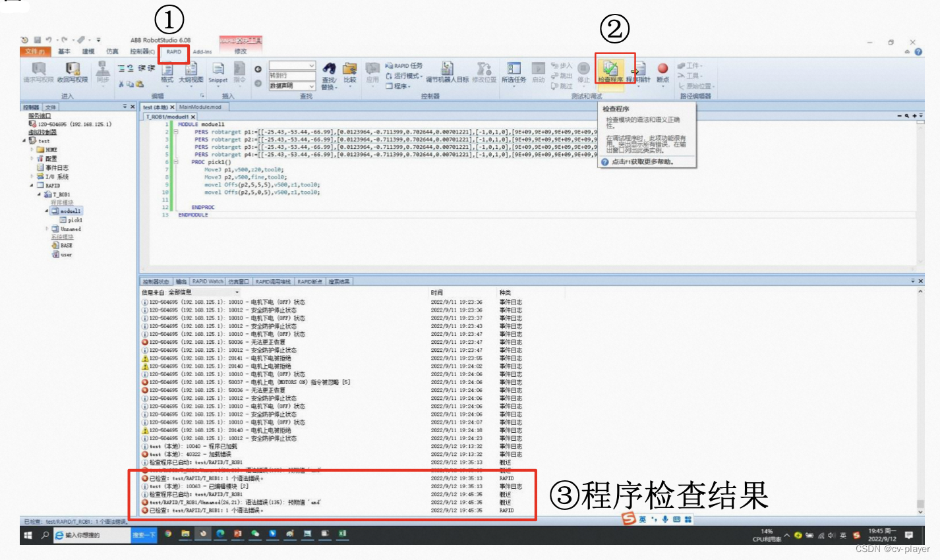The image size is (940, 560).
Task: Click the taskbar search box
Action: (x=92, y=535)
